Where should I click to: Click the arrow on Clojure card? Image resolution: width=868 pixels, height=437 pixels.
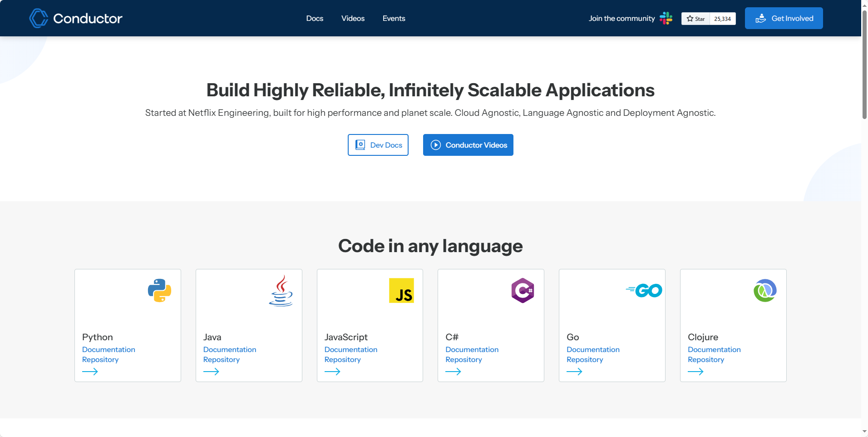coord(695,372)
